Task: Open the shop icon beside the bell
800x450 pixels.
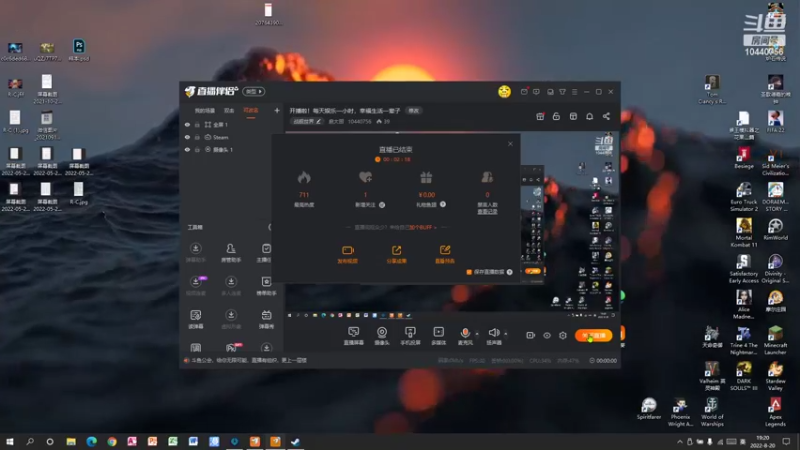Action: coord(573,116)
